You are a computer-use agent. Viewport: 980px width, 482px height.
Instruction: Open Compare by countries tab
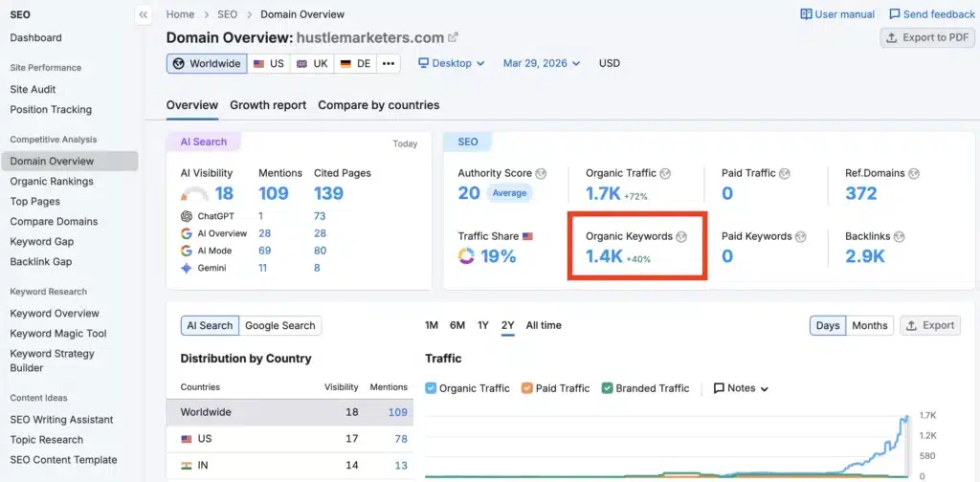(x=379, y=105)
